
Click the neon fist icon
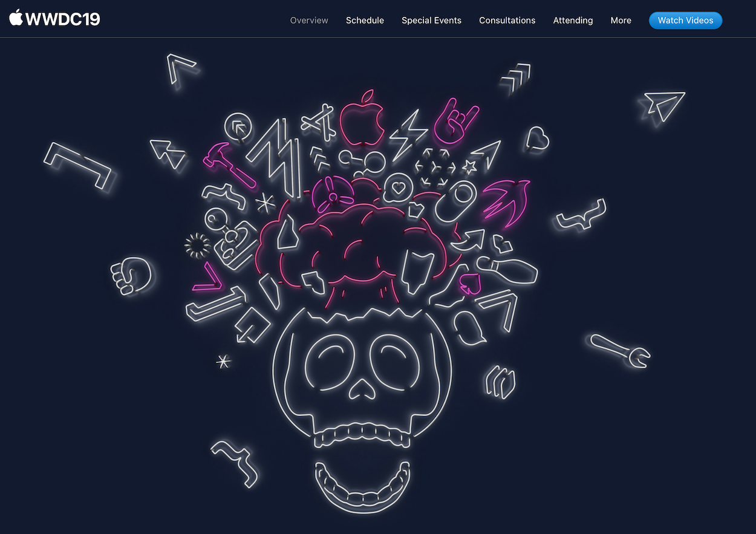[131, 276]
